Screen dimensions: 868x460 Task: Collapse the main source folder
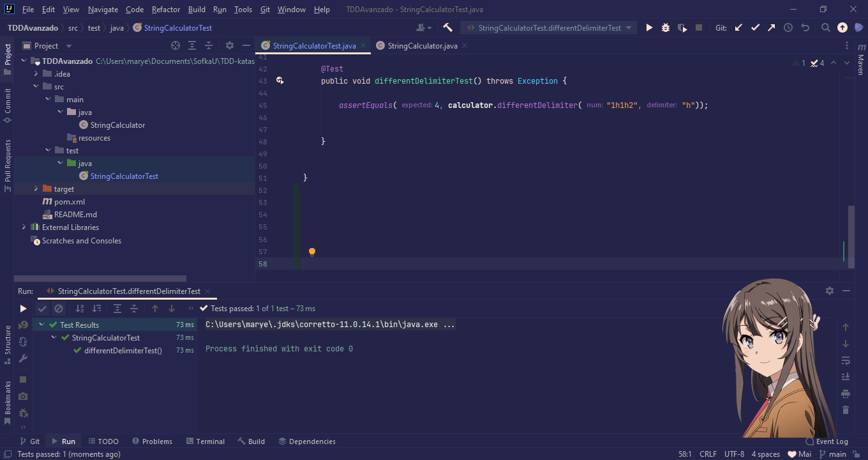(x=48, y=99)
